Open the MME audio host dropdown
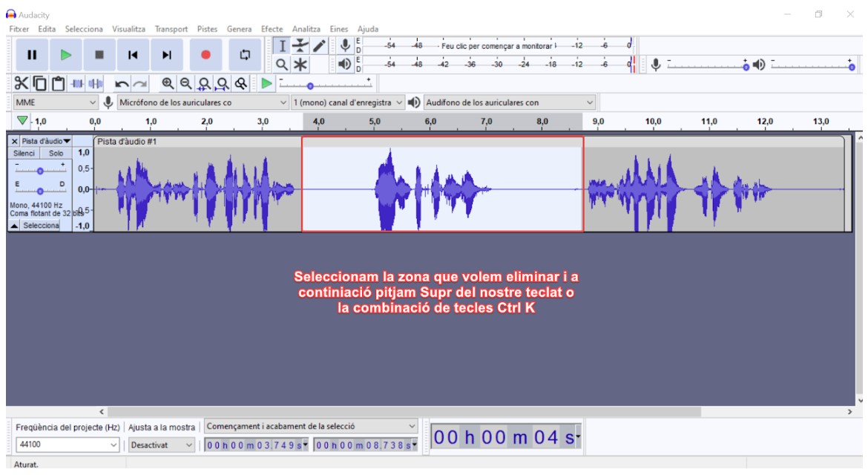The width and height of the screenshot is (868, 475). tap(56, 102)
